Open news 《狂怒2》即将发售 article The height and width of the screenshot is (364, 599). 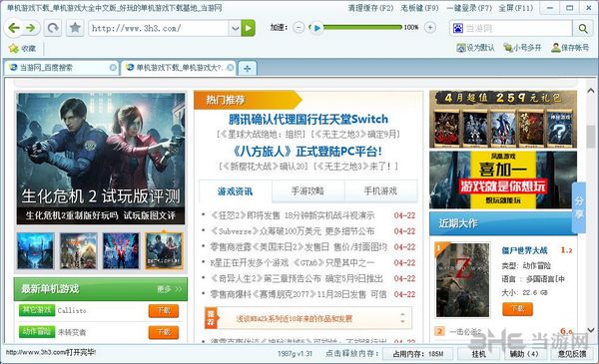[x=293, y=215]
